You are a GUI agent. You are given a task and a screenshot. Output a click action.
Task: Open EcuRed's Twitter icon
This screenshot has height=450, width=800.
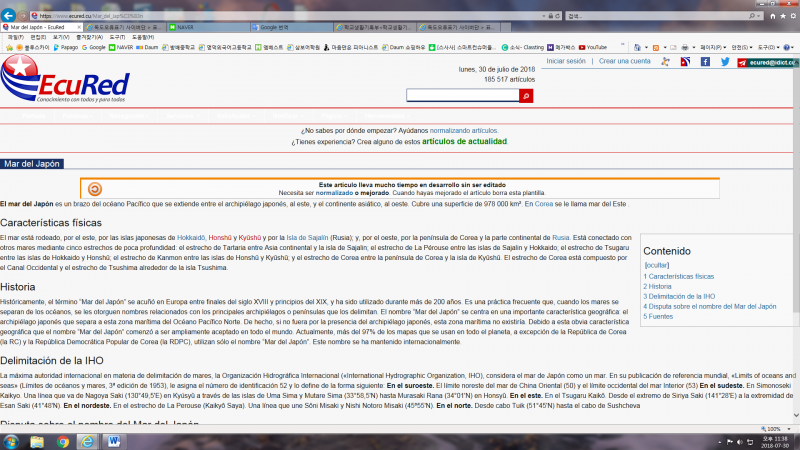point(724,62)
